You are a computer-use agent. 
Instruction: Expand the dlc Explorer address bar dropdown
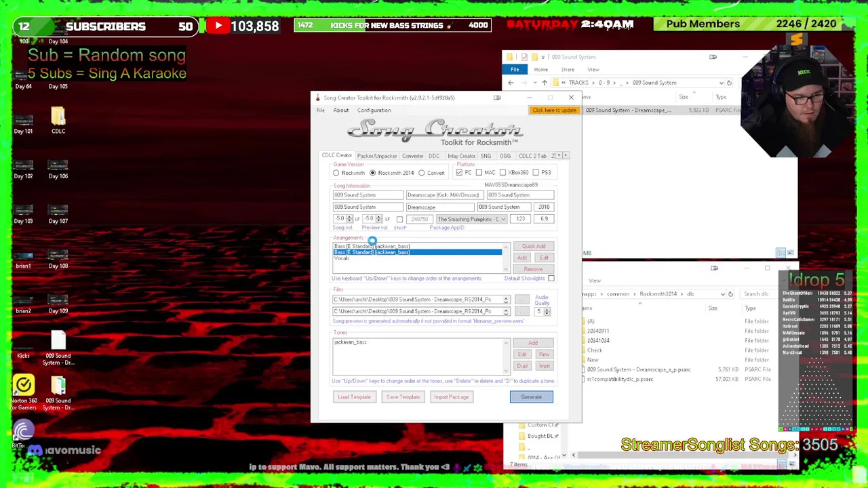point(722,294)
